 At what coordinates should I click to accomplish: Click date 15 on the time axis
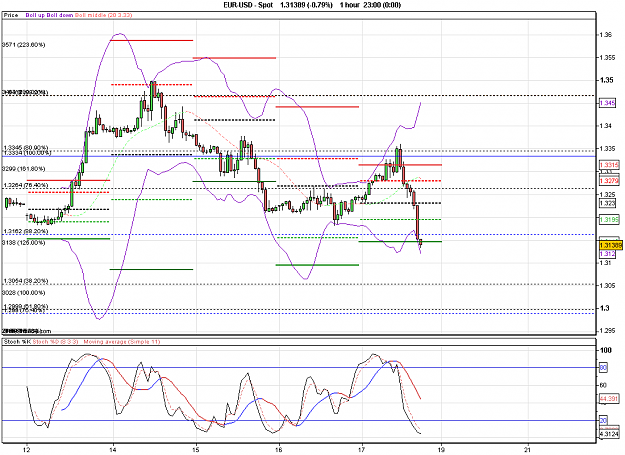click(x=196, y=450)
